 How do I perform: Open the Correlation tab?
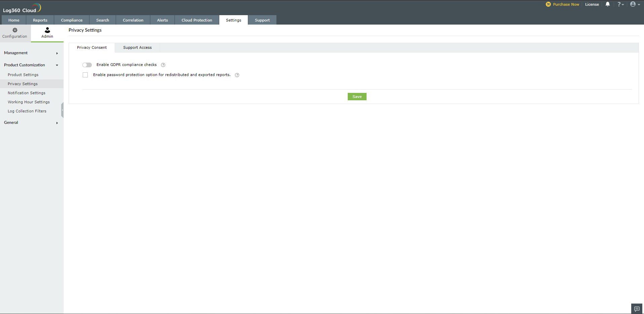(x=133, y=20)
